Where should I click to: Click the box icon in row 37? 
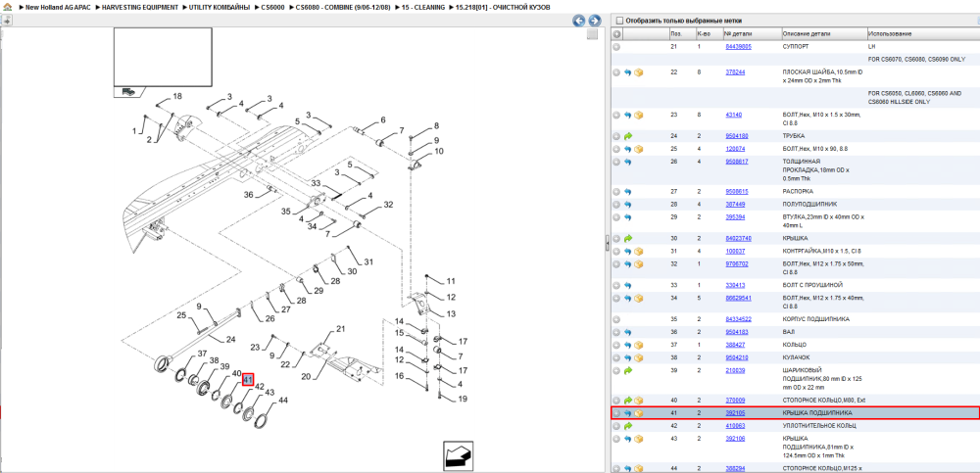coord(638,345)
